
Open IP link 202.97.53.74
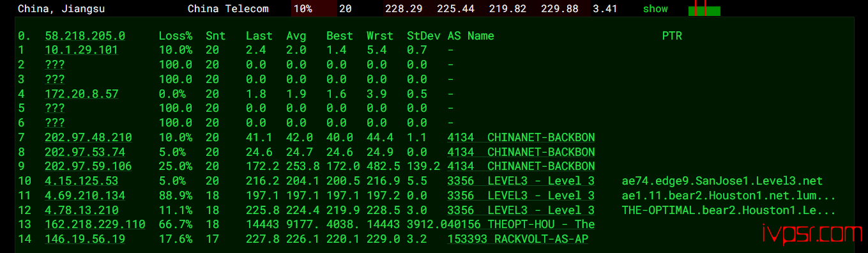pyautogui.click(x=85, y=152)
